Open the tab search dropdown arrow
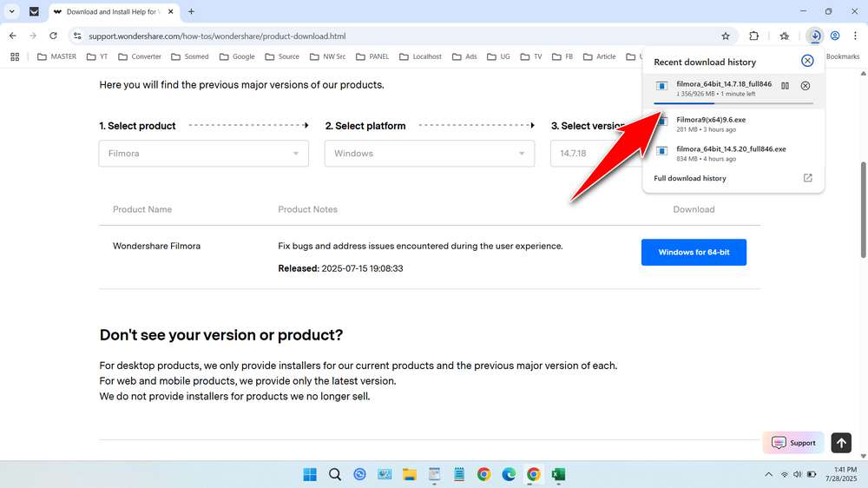The image size is (868, 488). pos(11,11)
